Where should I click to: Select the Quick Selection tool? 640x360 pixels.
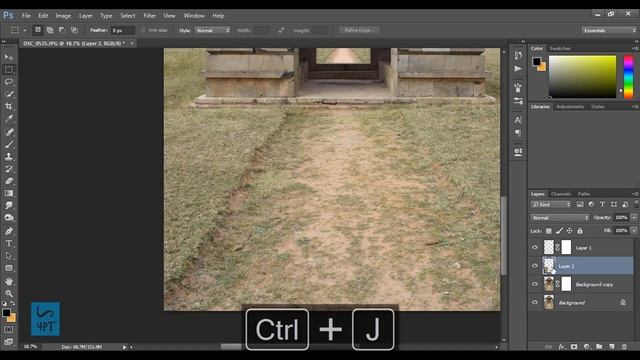[x=9, y=94]
